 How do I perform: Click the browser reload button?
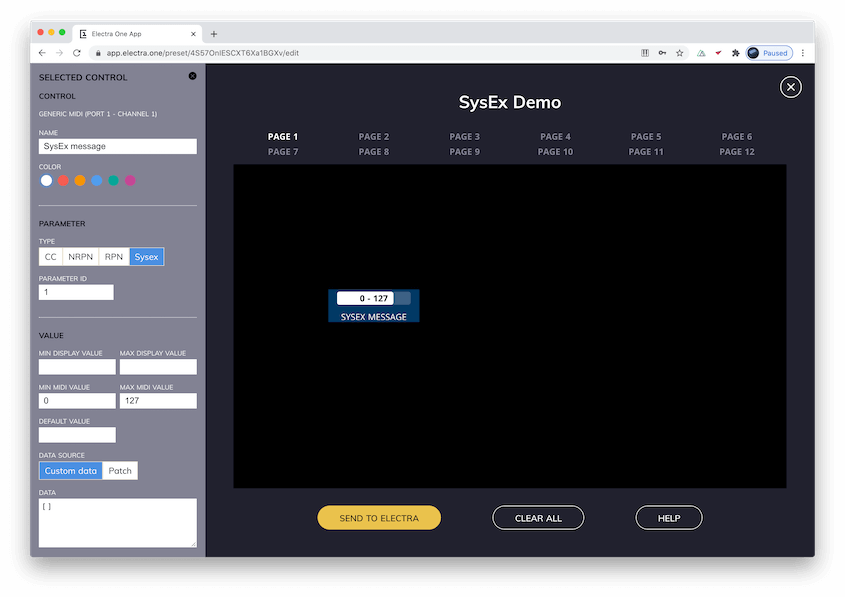point(76,53)
